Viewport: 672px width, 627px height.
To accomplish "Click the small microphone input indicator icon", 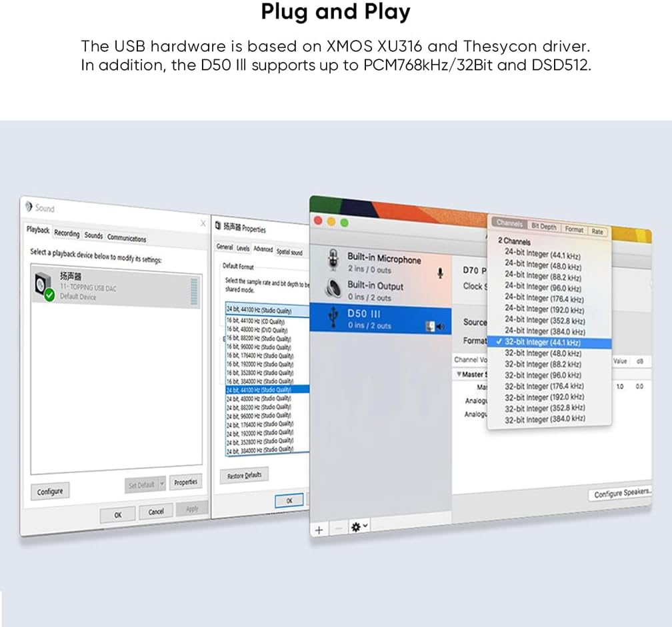I will click(x=440, y=273).
